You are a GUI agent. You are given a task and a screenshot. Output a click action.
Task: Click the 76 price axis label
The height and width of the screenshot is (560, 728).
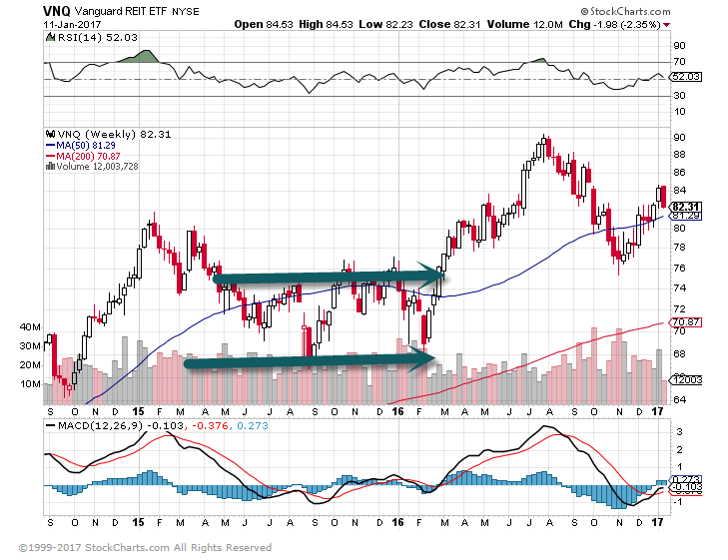click(679, 269)
